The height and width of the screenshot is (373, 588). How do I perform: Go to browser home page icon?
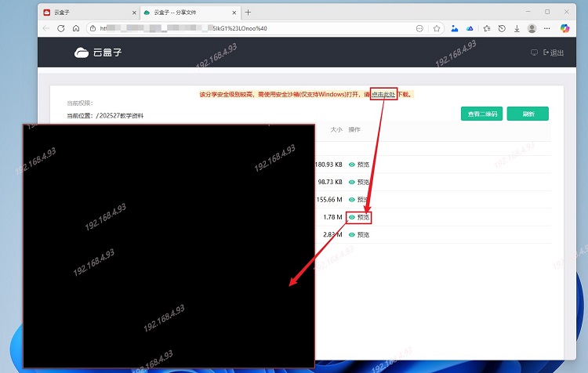(76, 28)
